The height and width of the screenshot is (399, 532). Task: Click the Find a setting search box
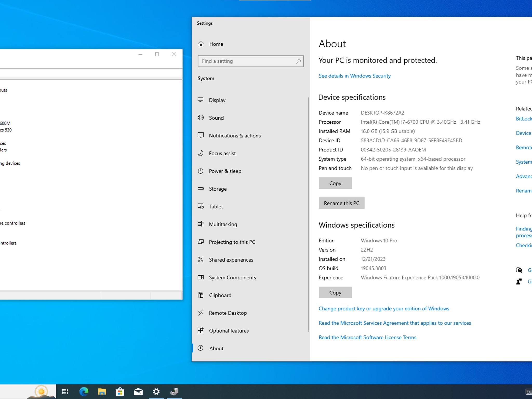[247, 61]
